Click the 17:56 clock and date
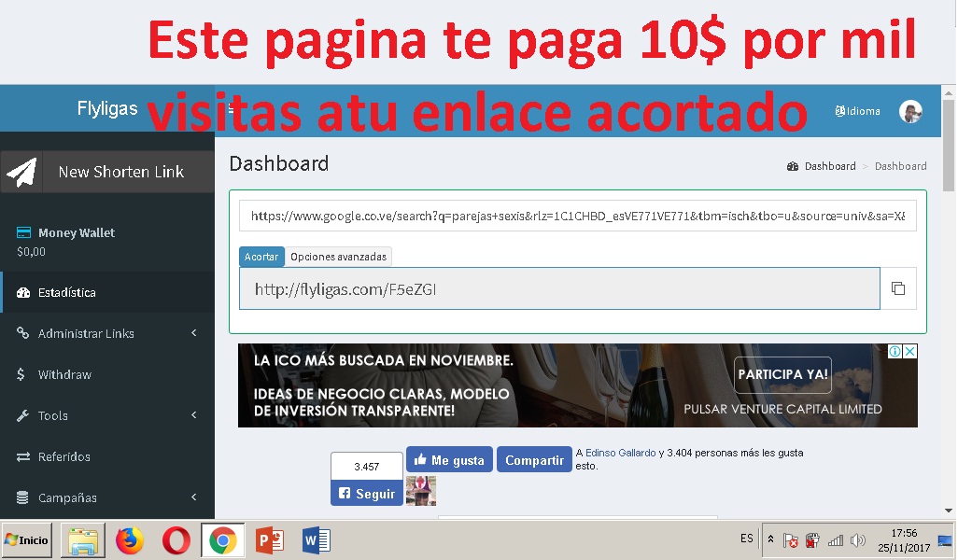 (x=904, y=539)
